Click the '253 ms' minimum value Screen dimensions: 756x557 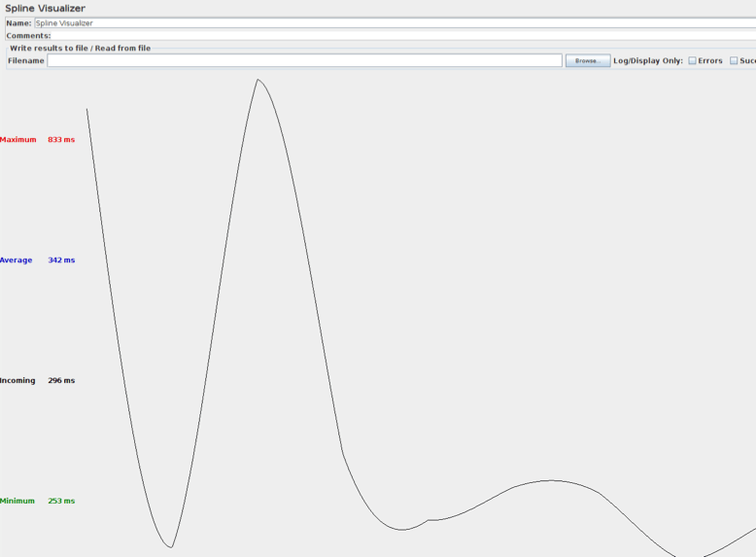(x=61, y=501)
